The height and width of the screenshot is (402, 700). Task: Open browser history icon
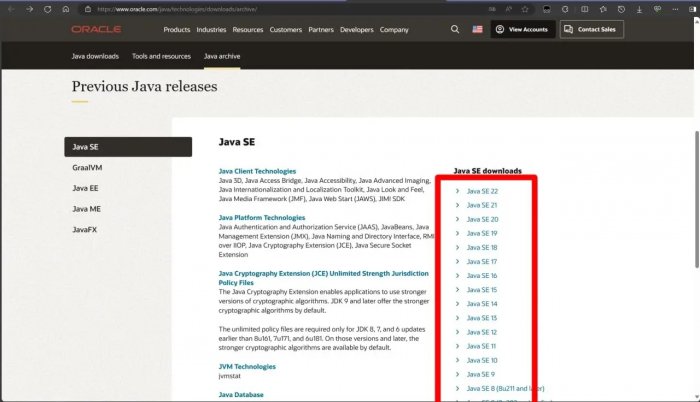621,9
